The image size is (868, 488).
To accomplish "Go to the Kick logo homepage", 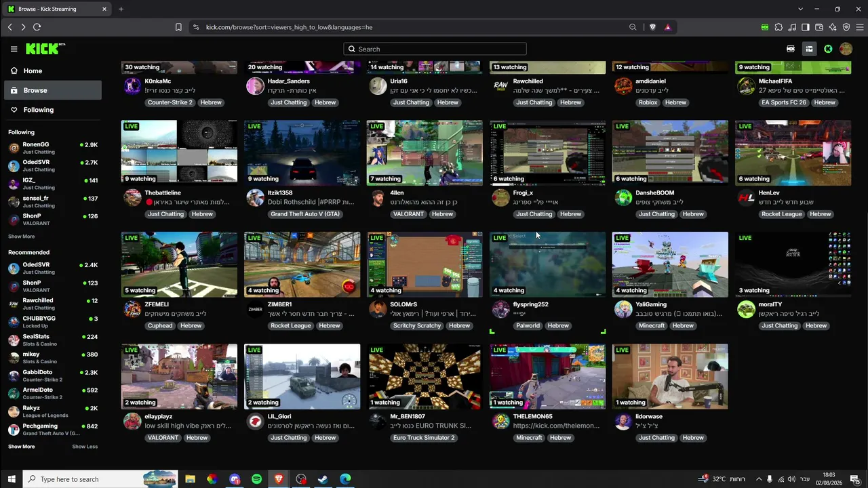I will pyautogui.click(x=45, y=49).
